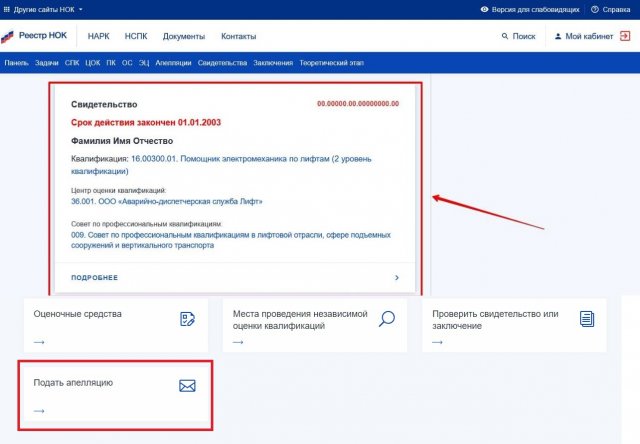Click the document icon on Проверить свидетельство card
640x444 pixels.
point(587,319)
